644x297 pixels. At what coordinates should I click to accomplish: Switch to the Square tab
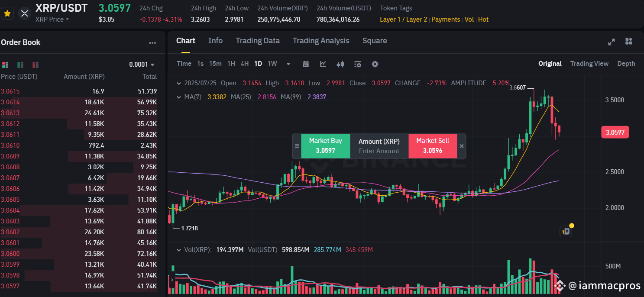coord(375,41)
